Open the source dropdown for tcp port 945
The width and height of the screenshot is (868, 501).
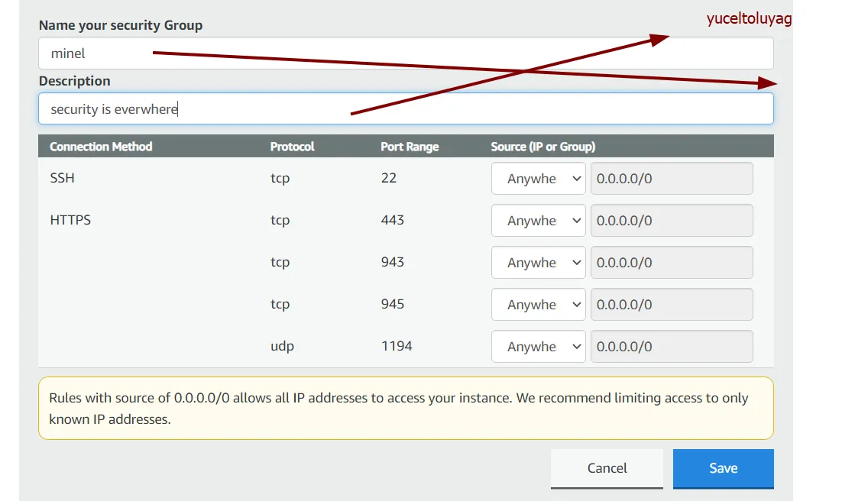(x=538, y=305)
